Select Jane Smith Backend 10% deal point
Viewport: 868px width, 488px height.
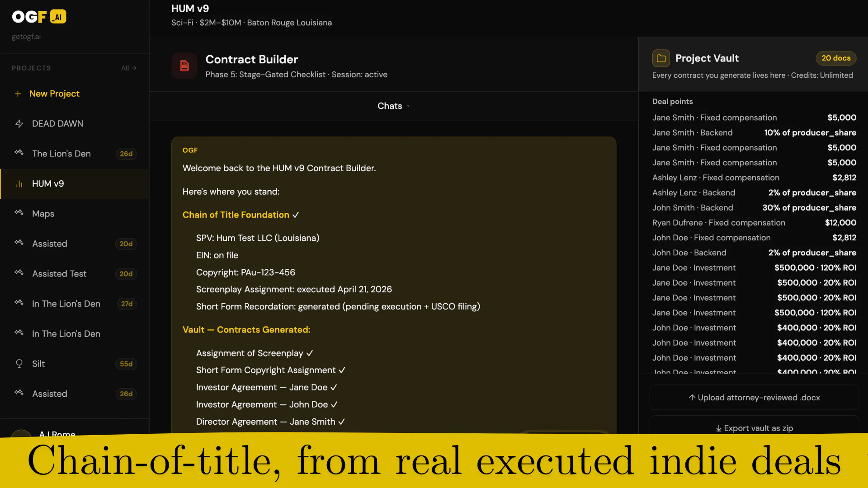point(754,133)
